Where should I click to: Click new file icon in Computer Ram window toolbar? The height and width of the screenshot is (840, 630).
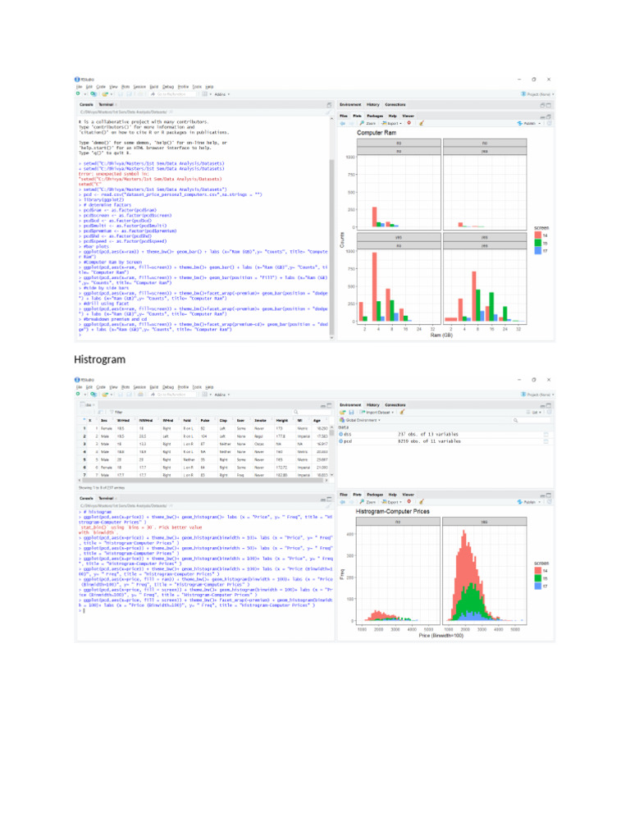78,94
